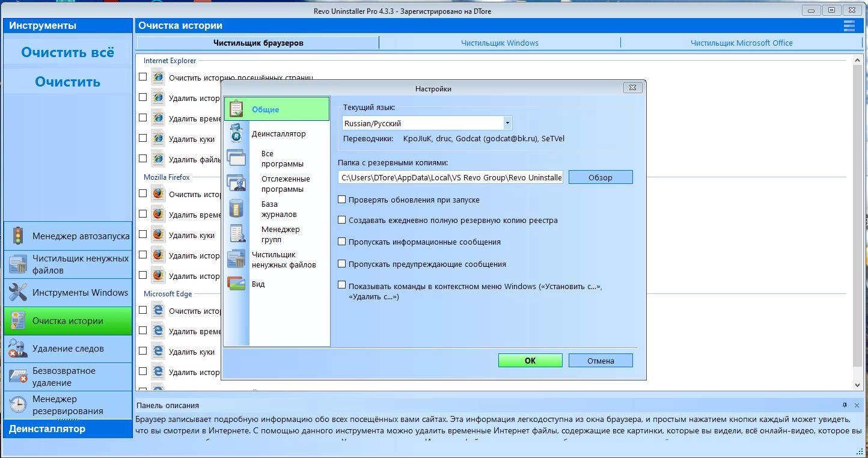Close the Настройки dialog
868x458 pixels.
tap(632, 87)
